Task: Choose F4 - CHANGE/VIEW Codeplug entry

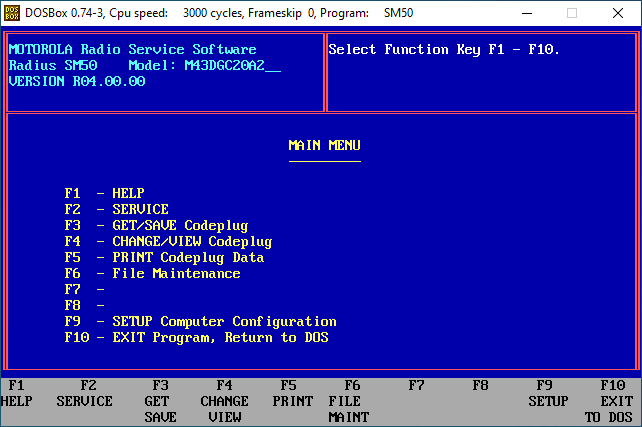Action: click(168, 242)
